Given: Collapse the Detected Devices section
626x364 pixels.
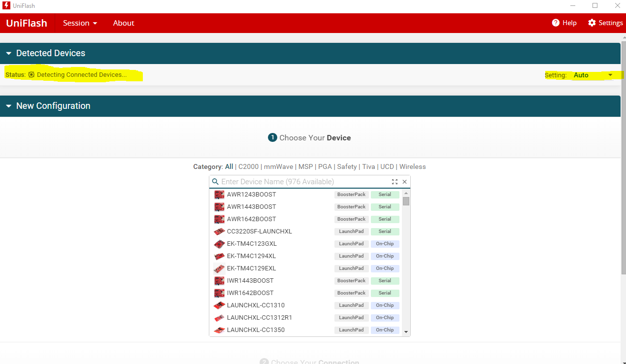Looking at the screenshot, I should (x=9, y=53).
